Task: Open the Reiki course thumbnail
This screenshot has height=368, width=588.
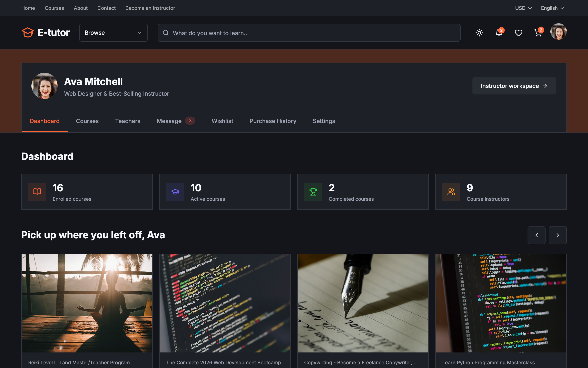Action: point(87,303)
